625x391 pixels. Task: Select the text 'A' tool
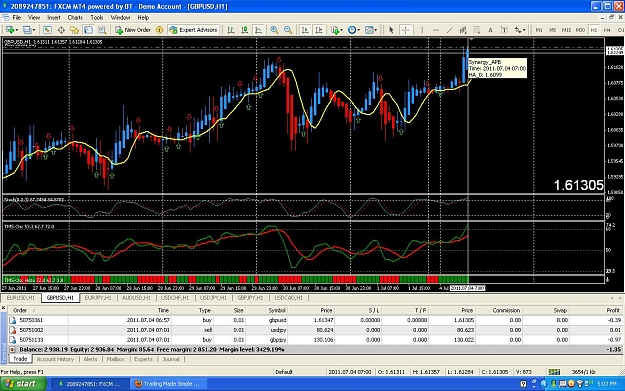[x=490, y=30]
